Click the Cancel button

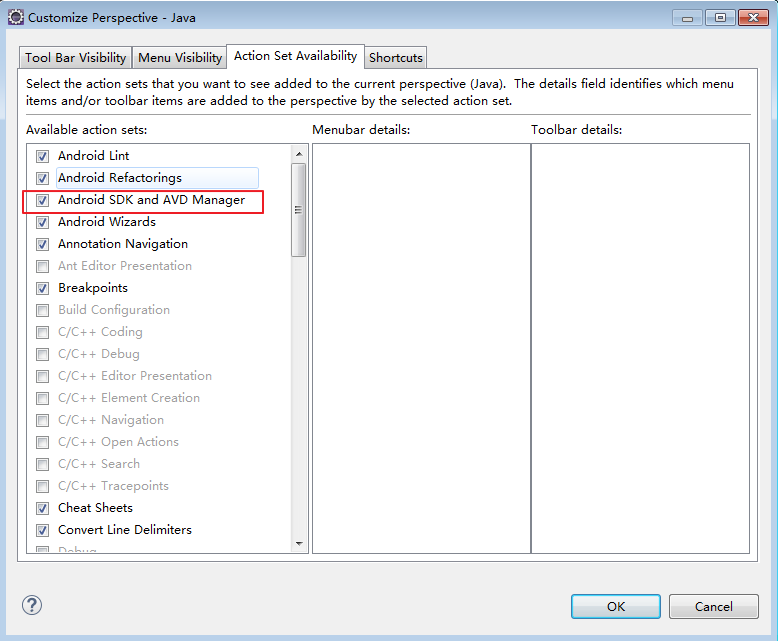(713, 606)
